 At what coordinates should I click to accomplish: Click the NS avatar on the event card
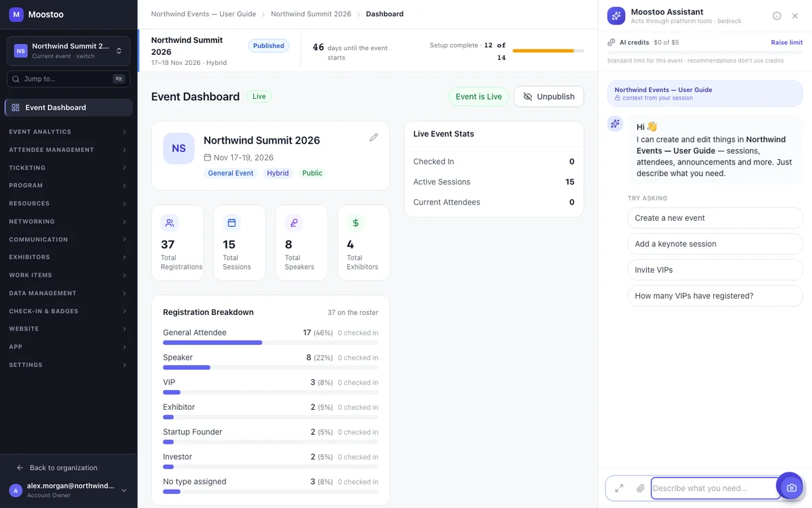179,148
